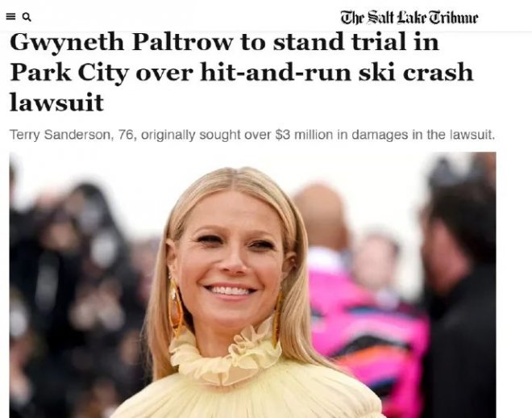This screenshot has width=532, height=418.
Task: Click 'Park City' in the headline
Action: tap(69, 73)
